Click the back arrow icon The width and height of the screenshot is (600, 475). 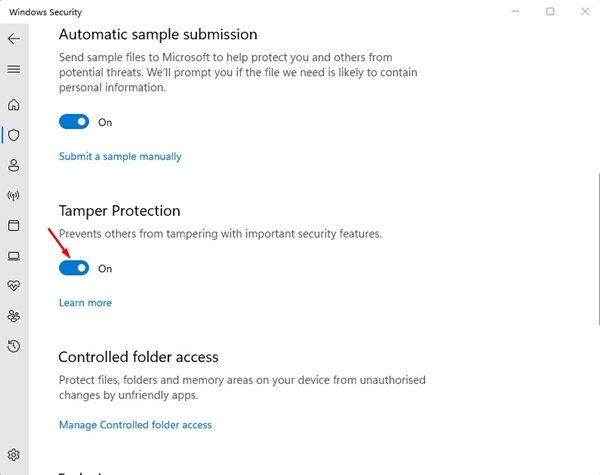(x=14, y=38)
